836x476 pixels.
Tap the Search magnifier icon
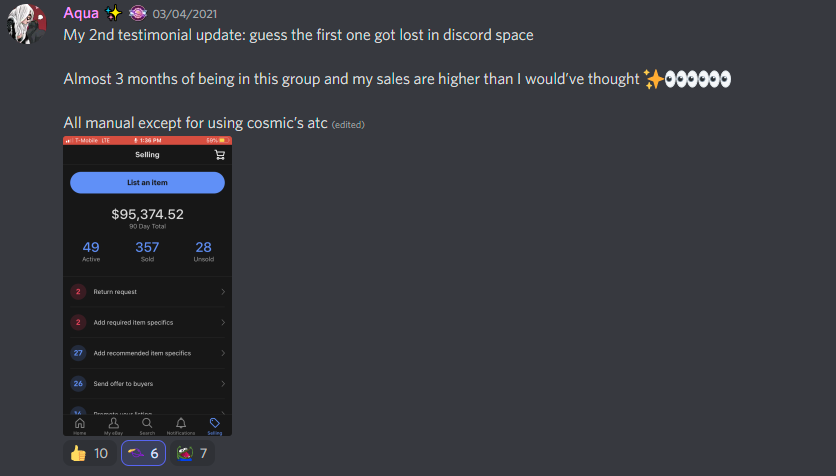point(147,425)
